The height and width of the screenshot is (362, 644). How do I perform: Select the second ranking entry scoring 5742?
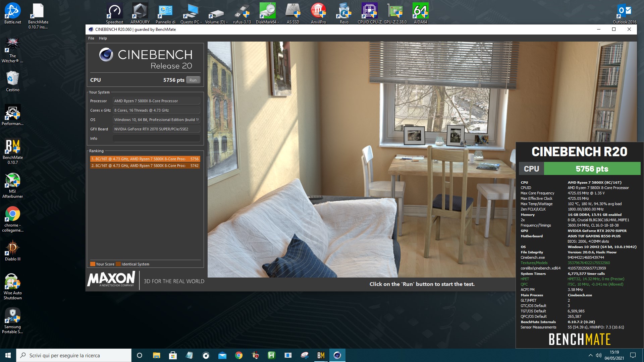point(145,166)
